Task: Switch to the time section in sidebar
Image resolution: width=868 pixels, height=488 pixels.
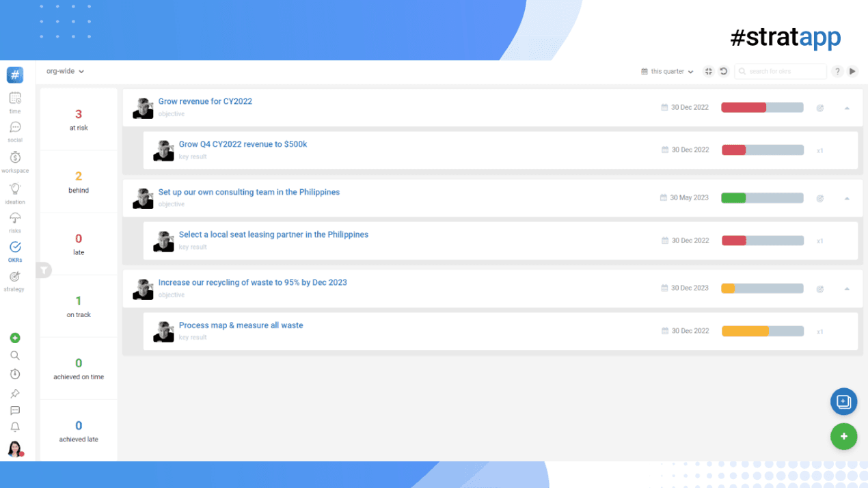Action: coord(15,98)
